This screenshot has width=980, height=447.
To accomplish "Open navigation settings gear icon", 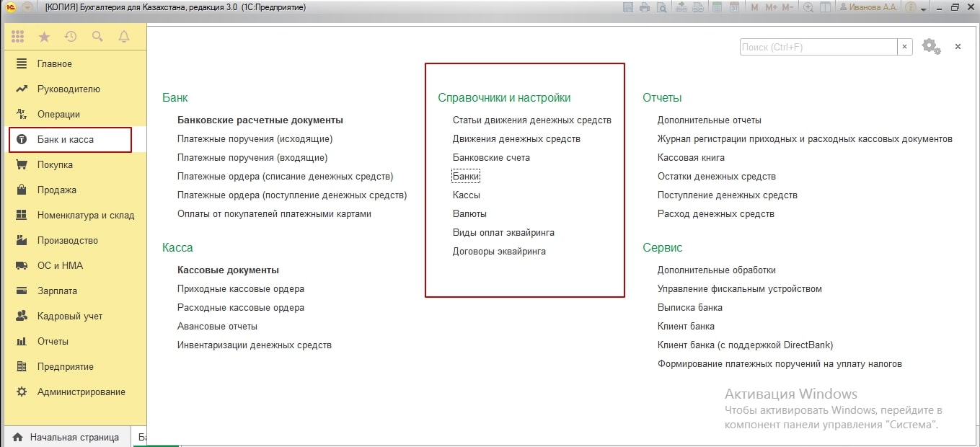I will click(x=930, y=47).
